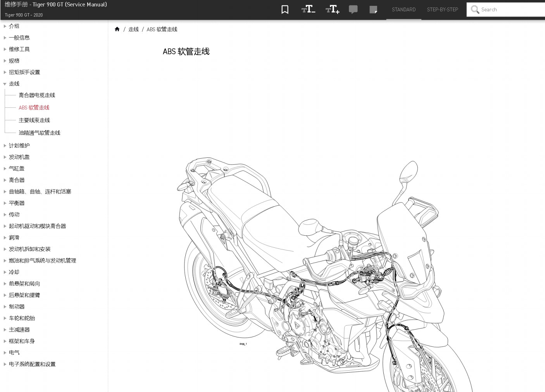
Task: Open comments via the speech bubble icon
Action: pos(353,9)
